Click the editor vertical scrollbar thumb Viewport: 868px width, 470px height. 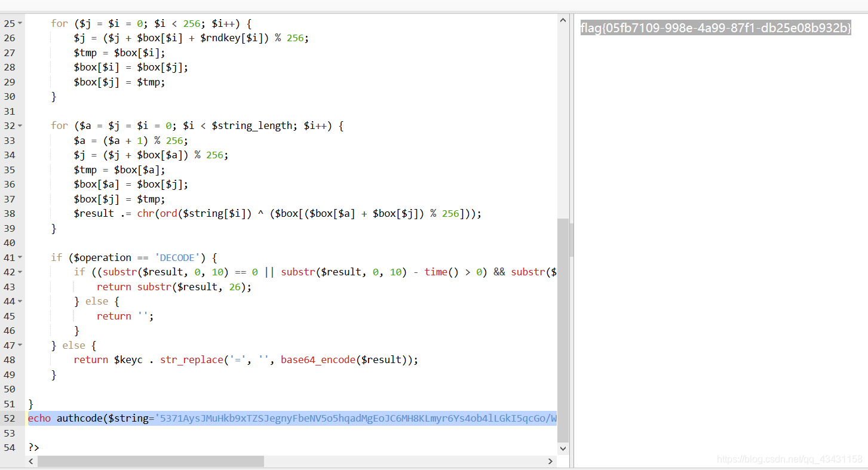pos(563,330)
